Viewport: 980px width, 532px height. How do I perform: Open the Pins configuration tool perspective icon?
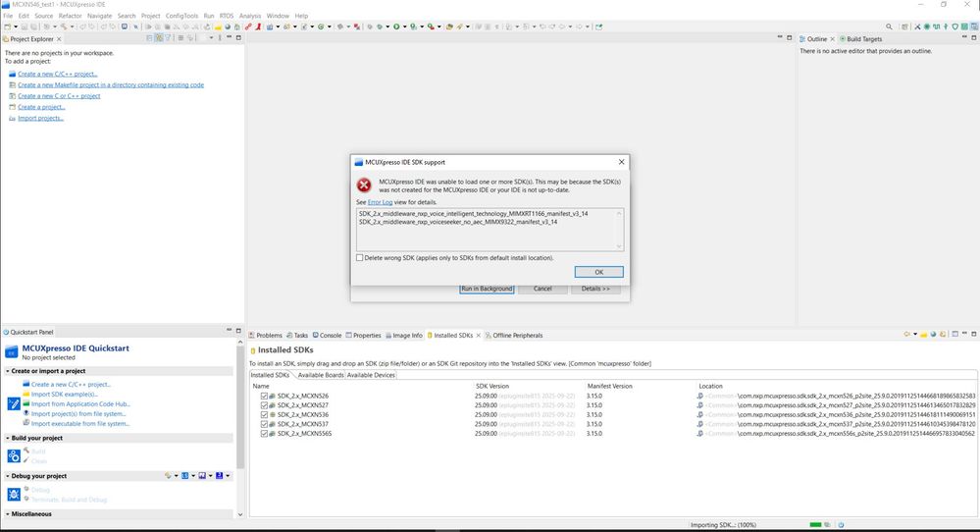point(927,27)
